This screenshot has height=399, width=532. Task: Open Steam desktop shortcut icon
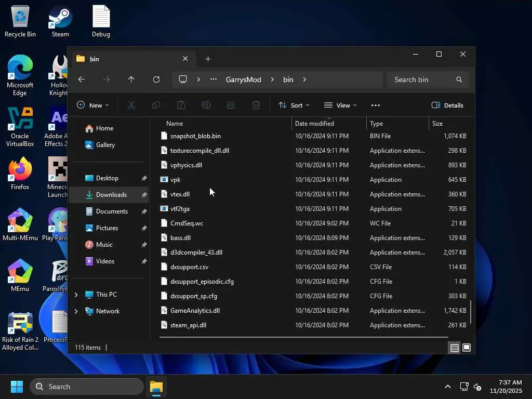(x=60, y=21)
